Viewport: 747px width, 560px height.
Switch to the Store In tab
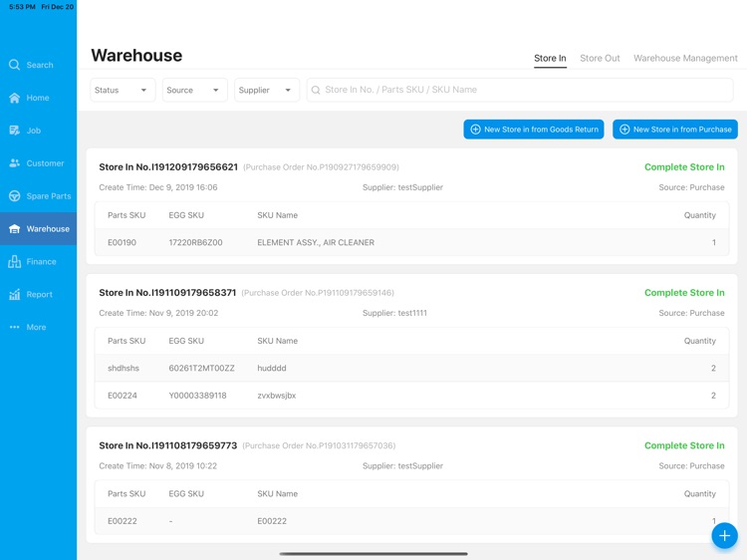(x=550, y=58)
